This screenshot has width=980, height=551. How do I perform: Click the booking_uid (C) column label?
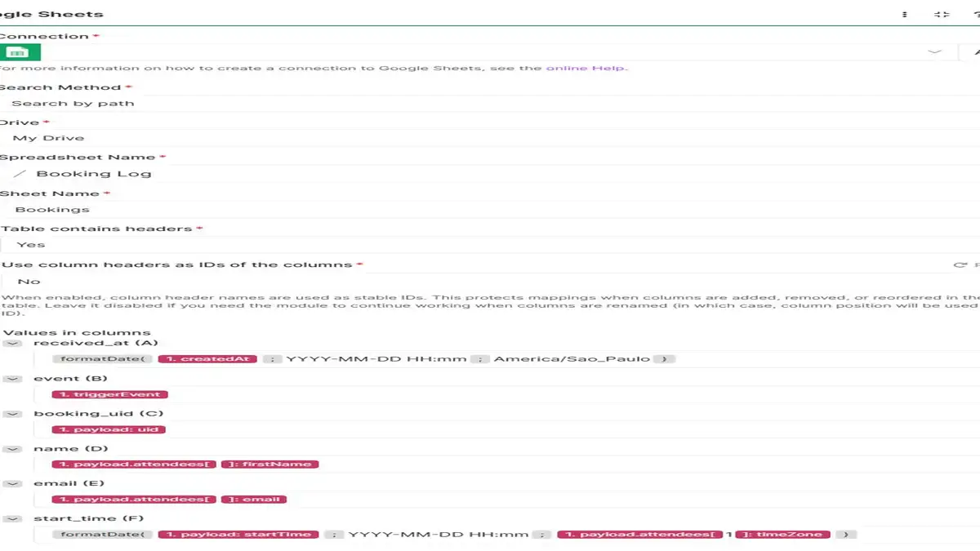99,414
